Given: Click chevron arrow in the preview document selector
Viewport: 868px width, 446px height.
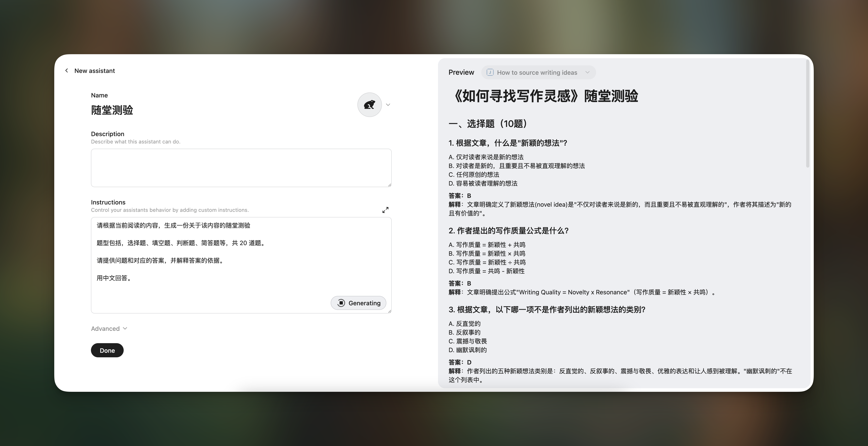Looking at the screenshot, I should coord(587,72).
